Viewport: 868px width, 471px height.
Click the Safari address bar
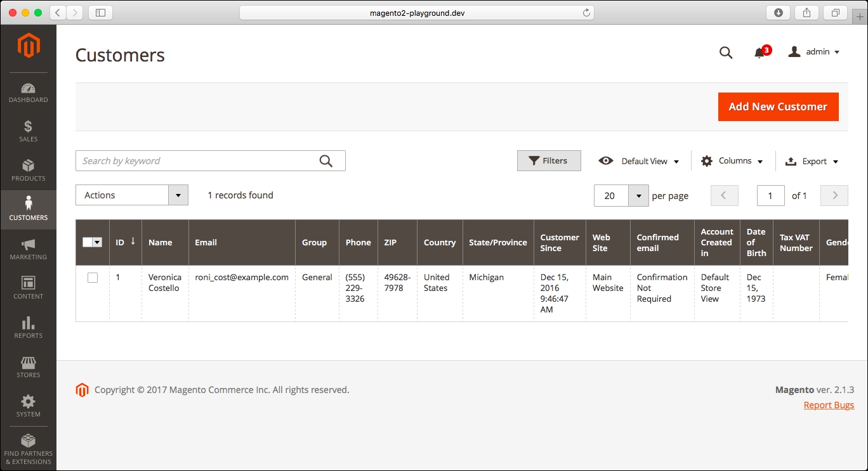coord(417,13)
